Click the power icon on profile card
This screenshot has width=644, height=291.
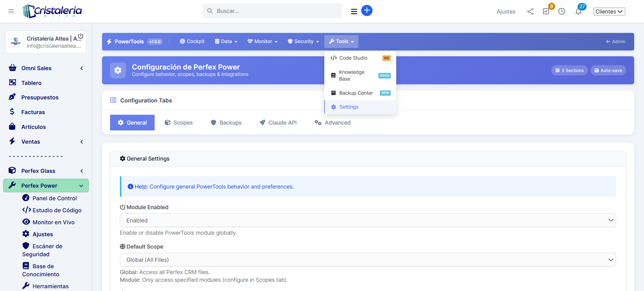pos(81,36)
